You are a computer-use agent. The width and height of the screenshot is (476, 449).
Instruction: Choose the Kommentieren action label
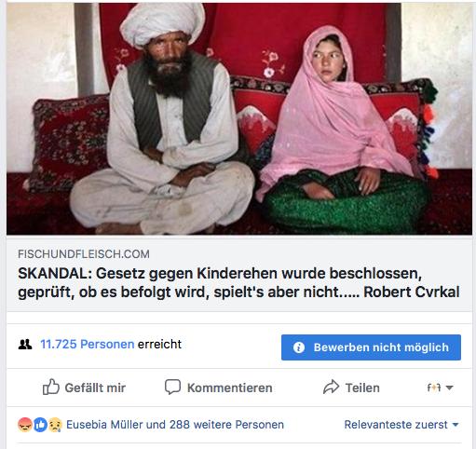[x=230, y=388]
